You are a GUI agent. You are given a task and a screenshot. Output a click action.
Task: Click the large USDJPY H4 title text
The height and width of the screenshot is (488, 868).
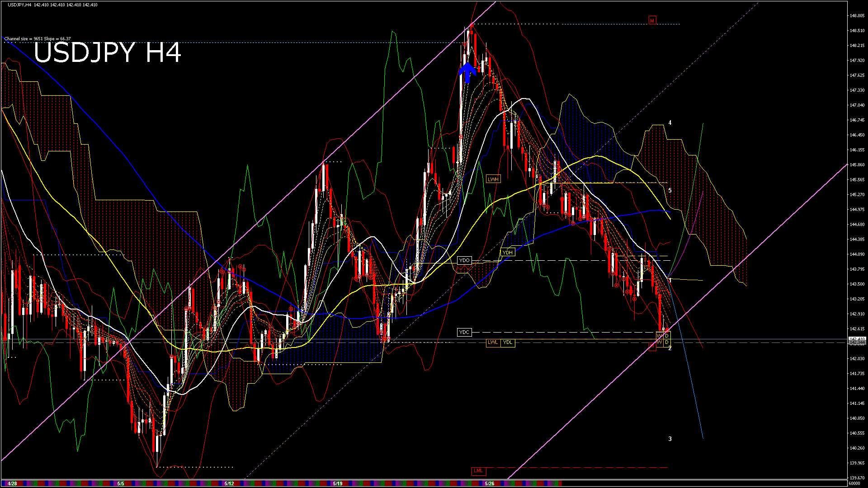(108, 53)
